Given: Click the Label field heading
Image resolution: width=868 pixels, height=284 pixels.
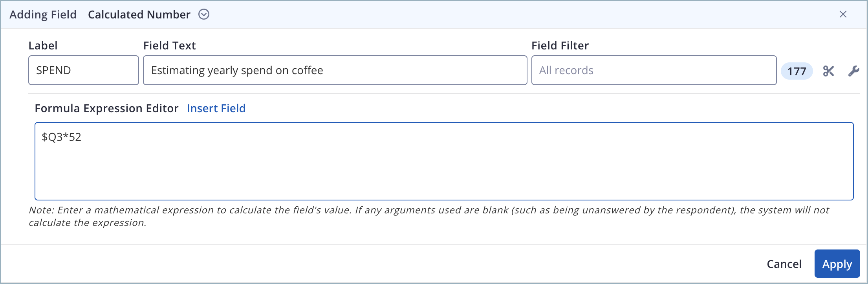Looking at the screenshot, I should [x=43, y=45].
